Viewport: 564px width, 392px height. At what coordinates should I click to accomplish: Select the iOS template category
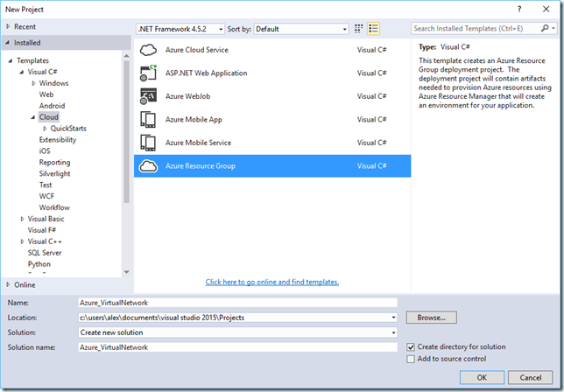pos(45,150)
